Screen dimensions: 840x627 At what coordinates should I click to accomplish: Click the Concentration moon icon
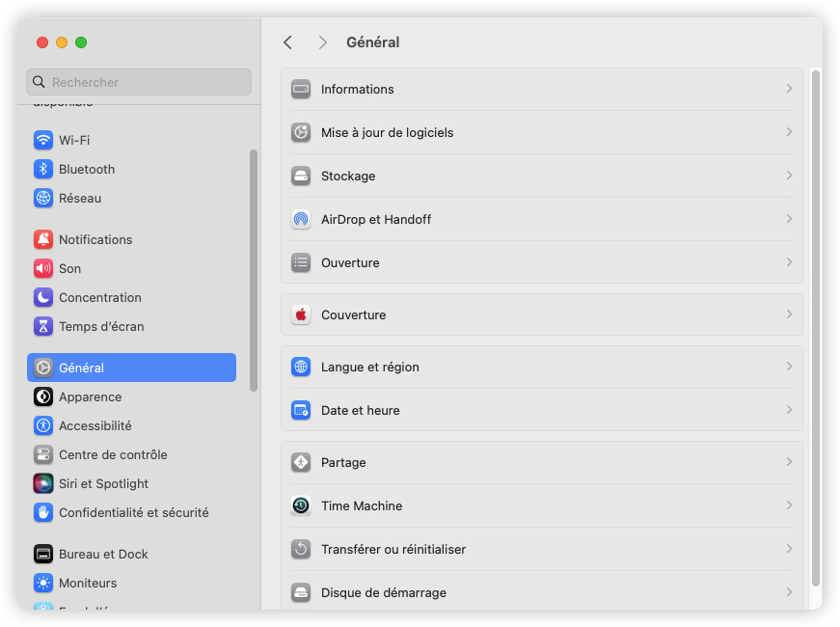click(43, 297)
